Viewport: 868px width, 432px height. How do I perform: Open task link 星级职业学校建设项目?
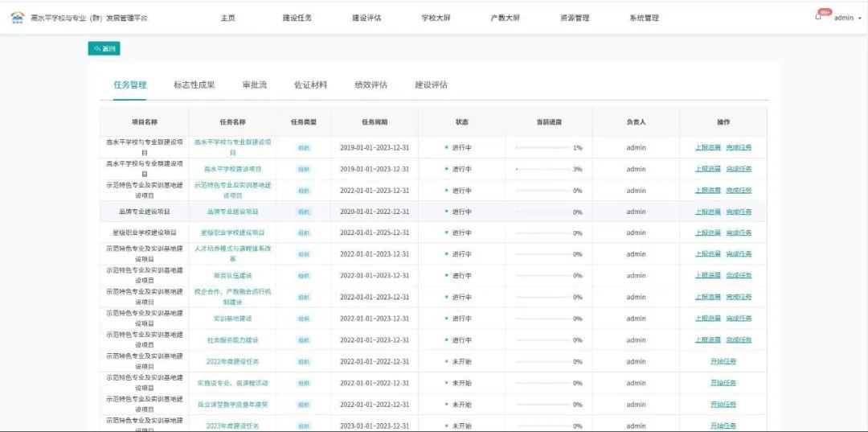(232, 232)
